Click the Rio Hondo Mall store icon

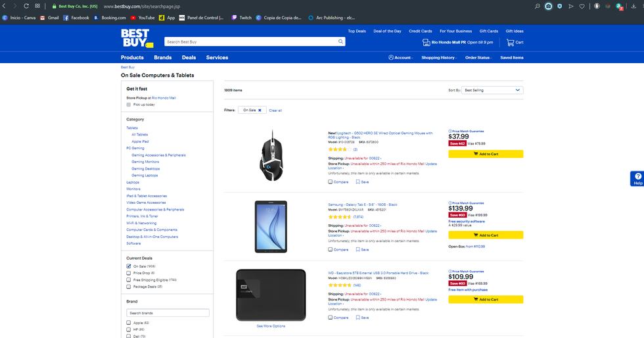[x=426, y=42]
